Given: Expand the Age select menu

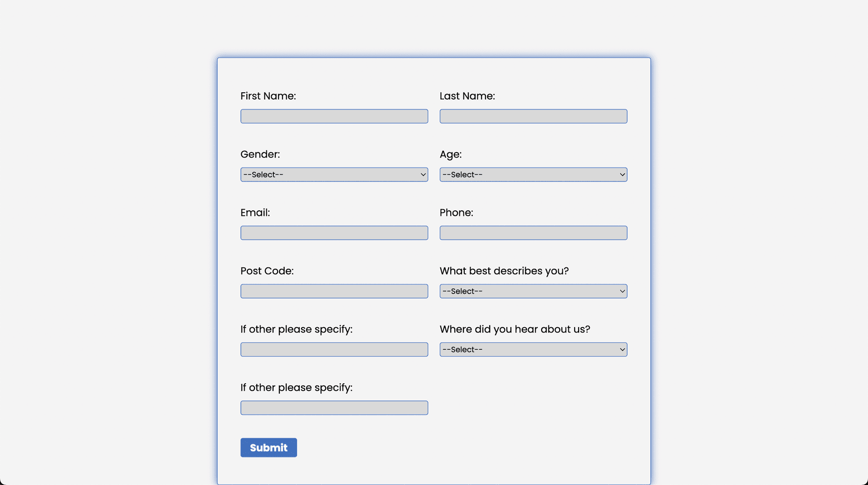Looking at the screenshot, I should pyautogui.click(x=533, y=175).
